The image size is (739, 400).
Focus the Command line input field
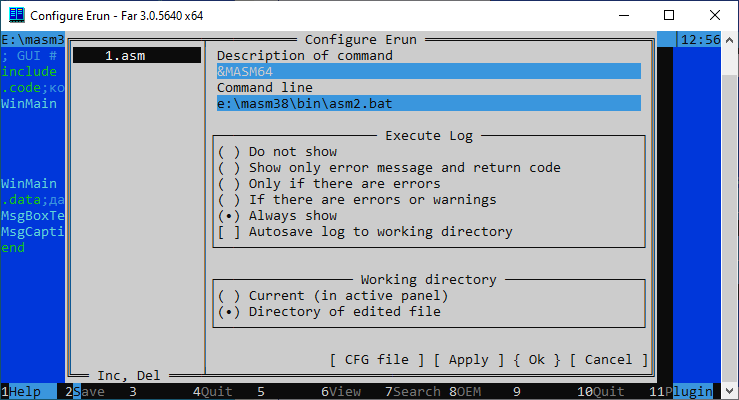[428, 104]
